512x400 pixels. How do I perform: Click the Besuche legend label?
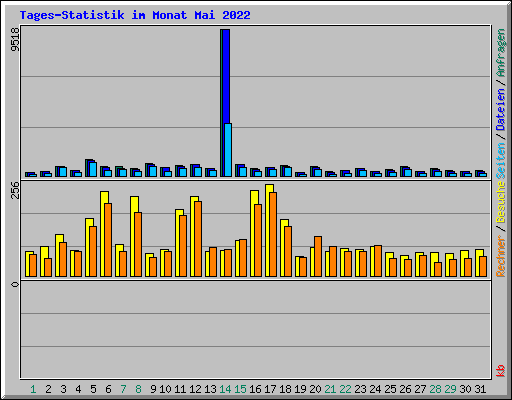point(501,202)
